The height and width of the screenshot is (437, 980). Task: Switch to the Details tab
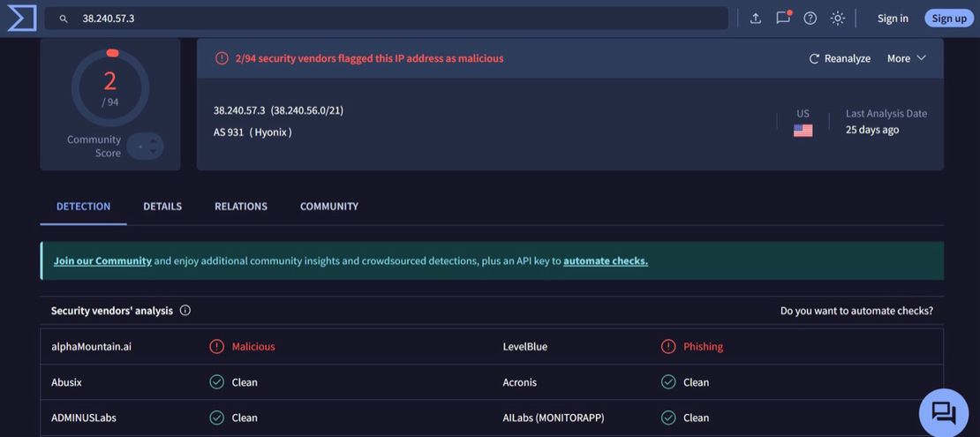click(x=162, y=207)
